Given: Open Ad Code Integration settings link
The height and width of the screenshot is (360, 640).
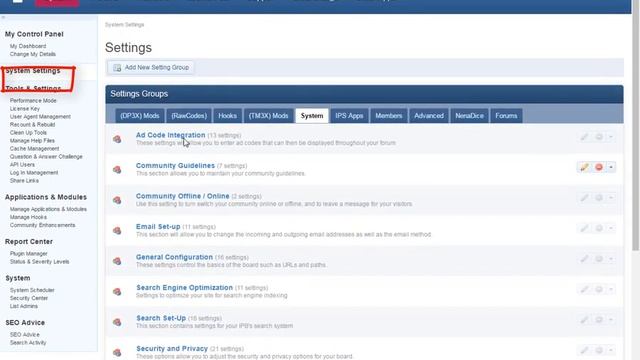Looking at the screenshot, I should pyautogui.click(x=170, y=135).
